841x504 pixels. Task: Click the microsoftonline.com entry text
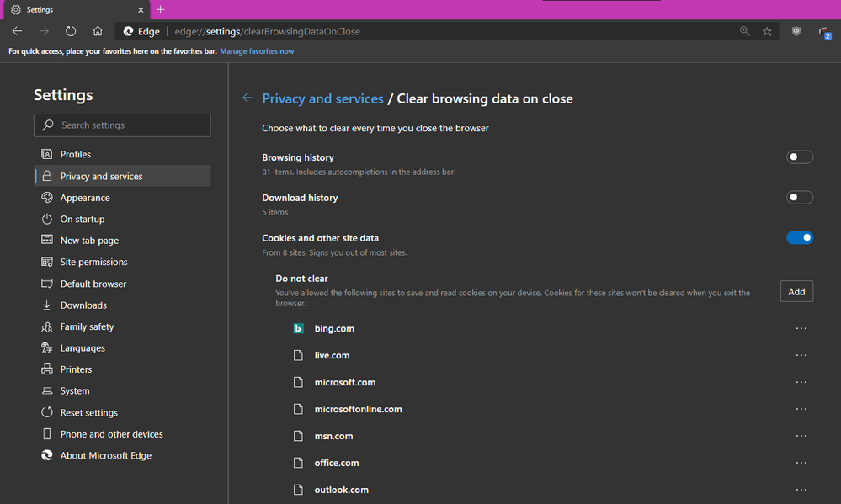[x=359, y=409]
